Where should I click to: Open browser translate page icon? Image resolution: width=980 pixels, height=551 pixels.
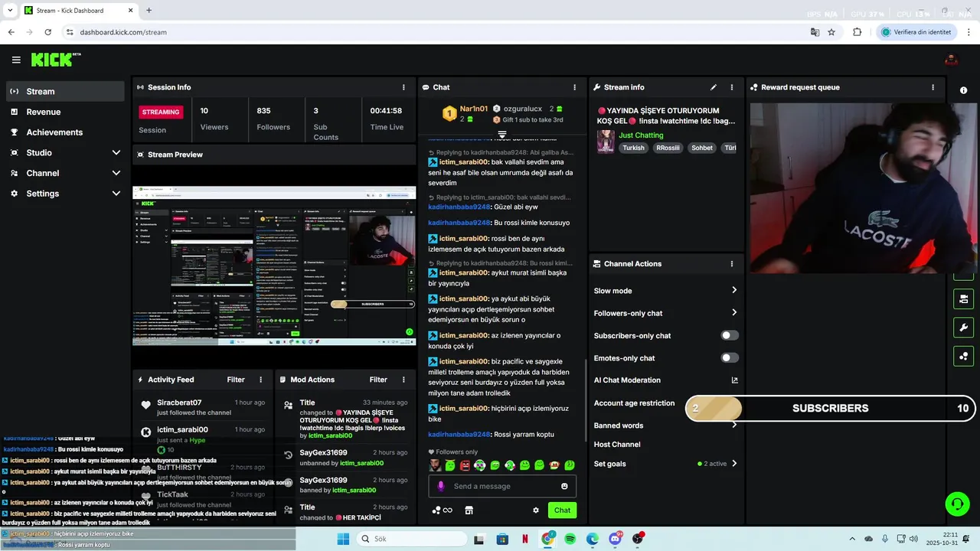click(x=815, y=32)
